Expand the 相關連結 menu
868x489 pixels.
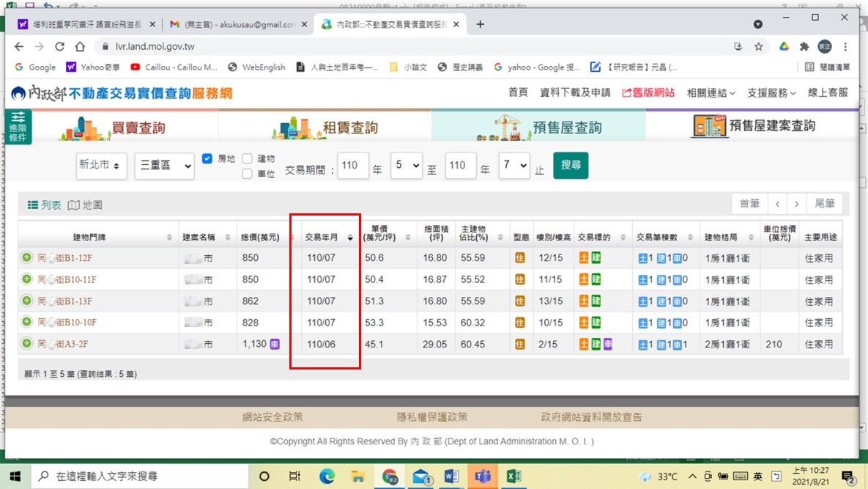tap(711, 93)
